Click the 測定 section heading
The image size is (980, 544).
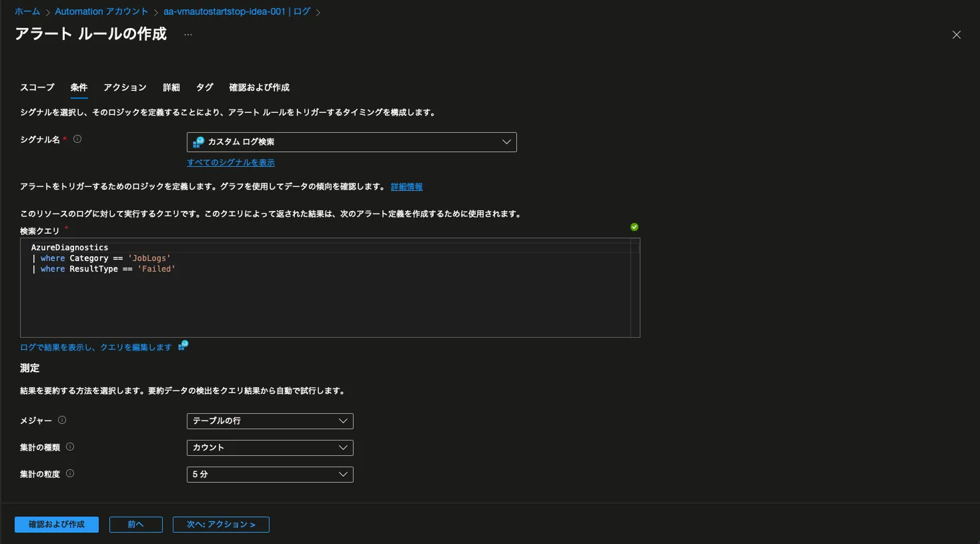tap(30, 368)
